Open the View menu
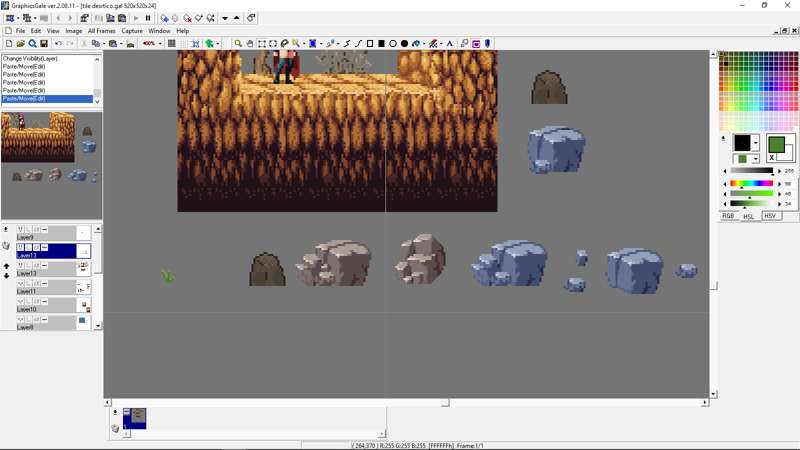 [x=53, y=31]
